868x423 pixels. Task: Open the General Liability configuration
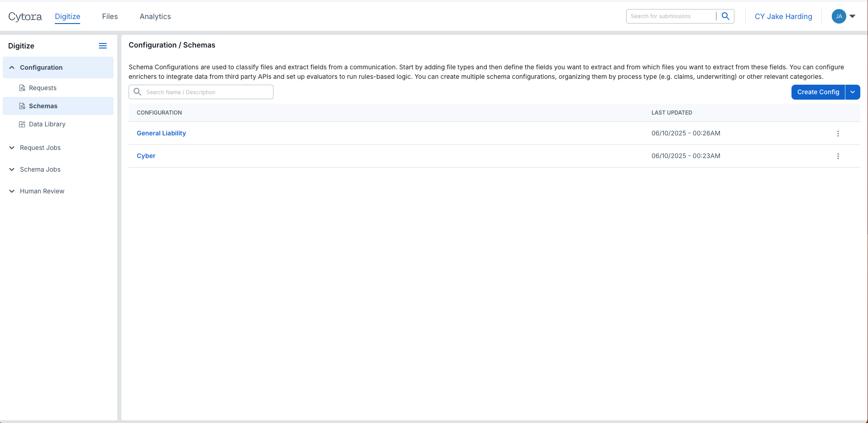tap(161, 133)
